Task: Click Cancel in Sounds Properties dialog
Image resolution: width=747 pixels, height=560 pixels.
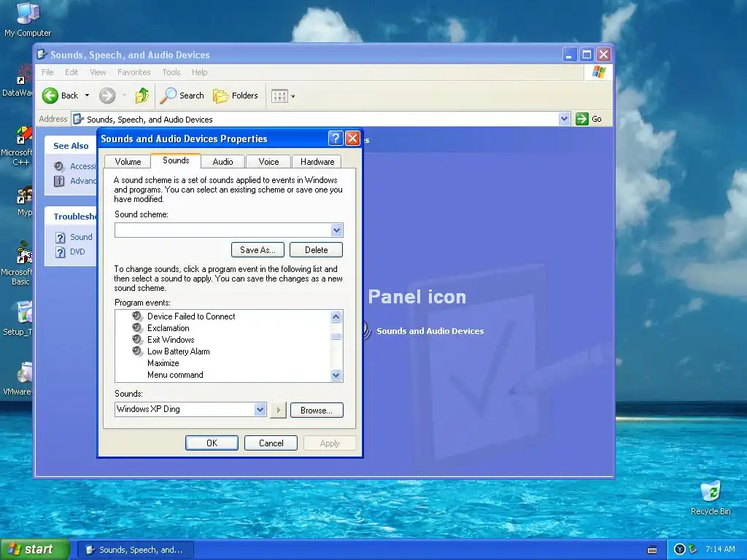Action: [271, 443]
